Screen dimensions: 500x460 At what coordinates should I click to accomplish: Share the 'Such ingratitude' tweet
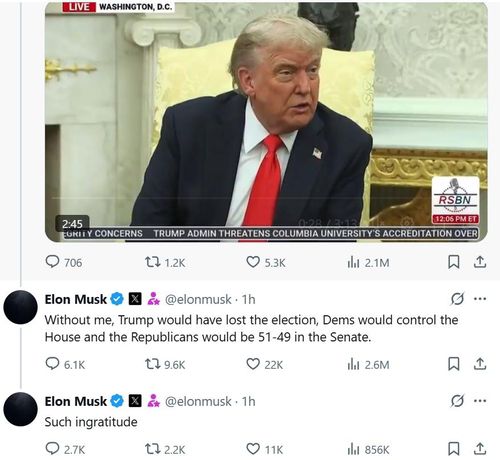tap(480, 449)
